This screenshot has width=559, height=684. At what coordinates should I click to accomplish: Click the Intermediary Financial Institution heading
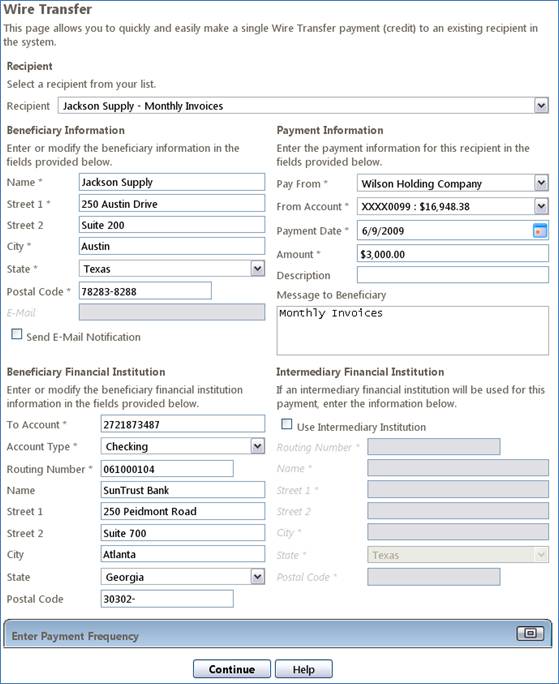pyautogui.click(x=360, y=372)
